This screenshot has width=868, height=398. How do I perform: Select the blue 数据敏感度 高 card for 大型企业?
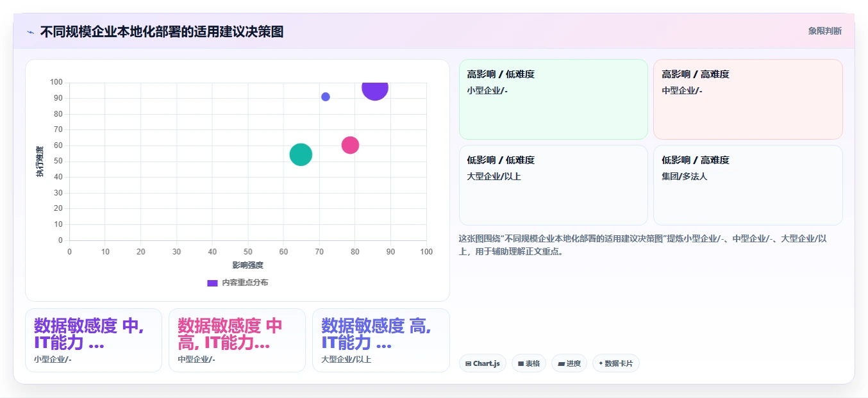(x=381, y=340)
